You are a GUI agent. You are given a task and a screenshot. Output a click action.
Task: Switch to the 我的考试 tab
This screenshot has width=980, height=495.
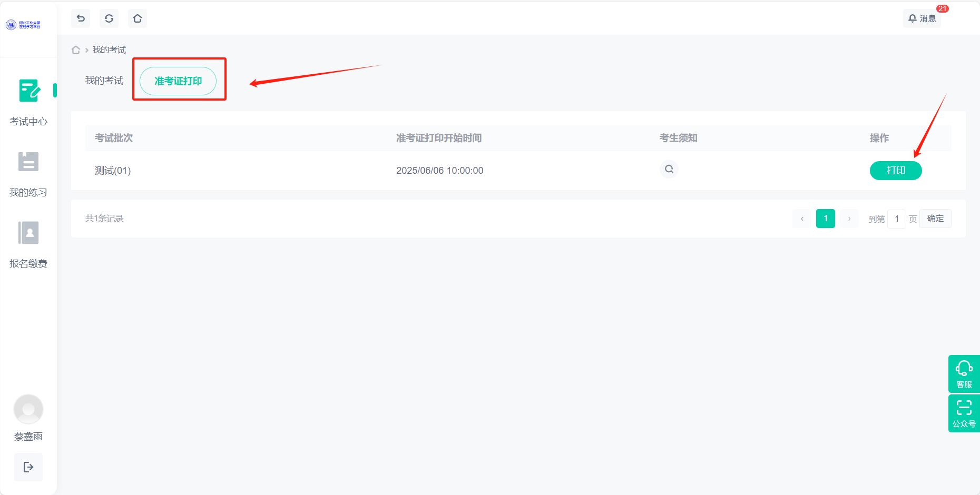104,81
